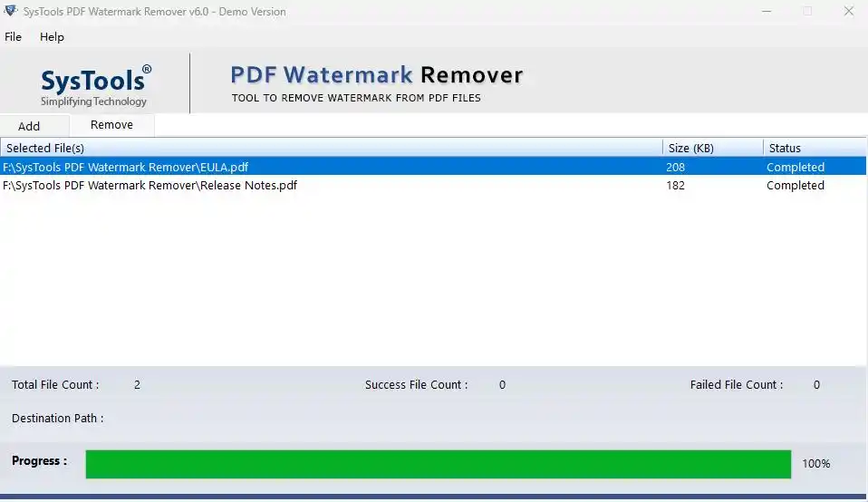Image resolution: width=868 pixels, height=502 pixels.
Task: Select the EULA.pdf file row
Action: point(433,167)
